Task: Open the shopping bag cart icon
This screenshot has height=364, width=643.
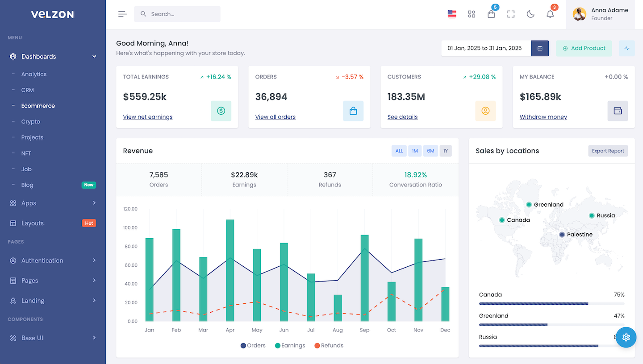Action: click(491, 14)
